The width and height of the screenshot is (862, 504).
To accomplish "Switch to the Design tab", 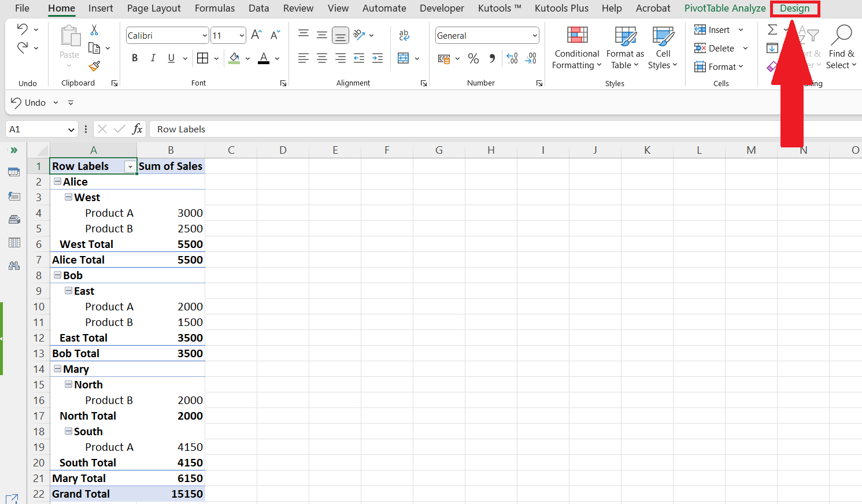I will click(795, 8).
